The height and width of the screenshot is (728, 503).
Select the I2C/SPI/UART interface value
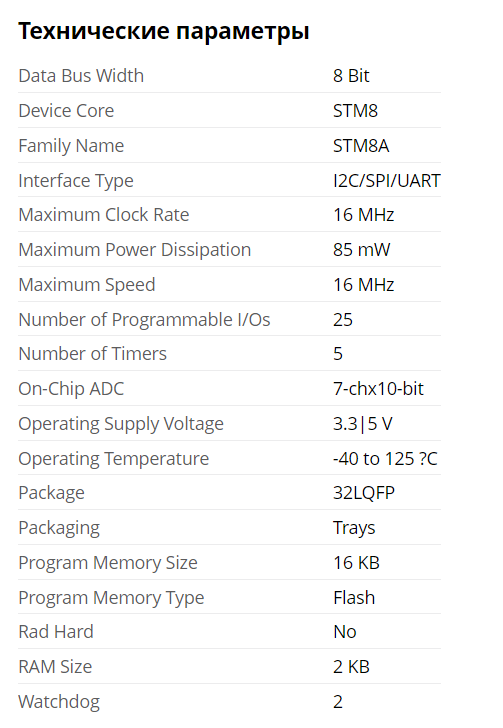tap(386, 180)
